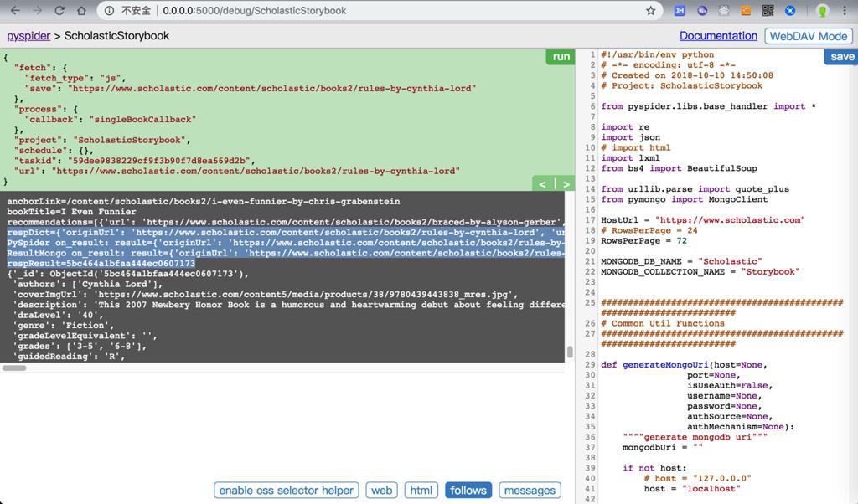Click the 'host = "localhost"' code line

692,489
